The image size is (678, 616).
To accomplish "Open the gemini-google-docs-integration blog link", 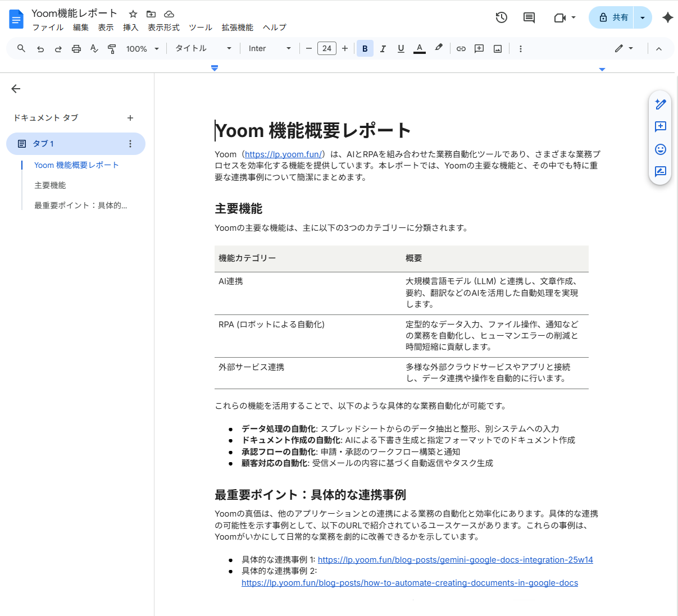I will (455, 560).
